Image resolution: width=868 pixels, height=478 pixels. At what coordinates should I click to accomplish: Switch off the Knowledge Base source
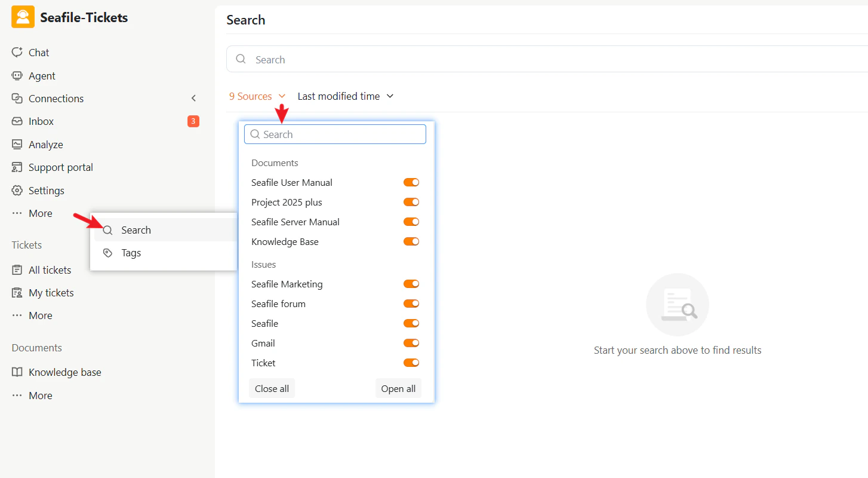pos(411,241)
